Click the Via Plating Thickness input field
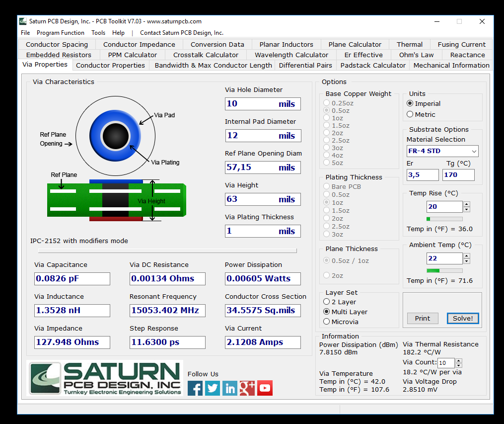Screen dimensions: 504x424 pos(263,231)
